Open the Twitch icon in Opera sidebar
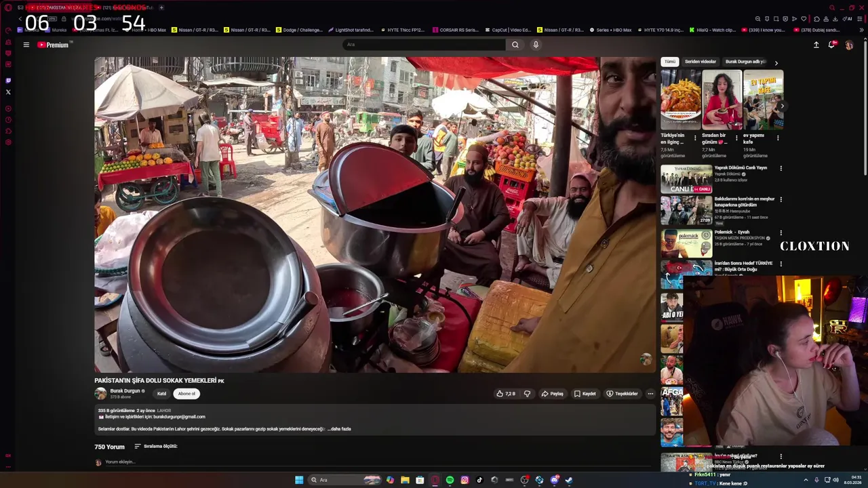The width and height of the screenshot is (868, 488). (8, 81)
